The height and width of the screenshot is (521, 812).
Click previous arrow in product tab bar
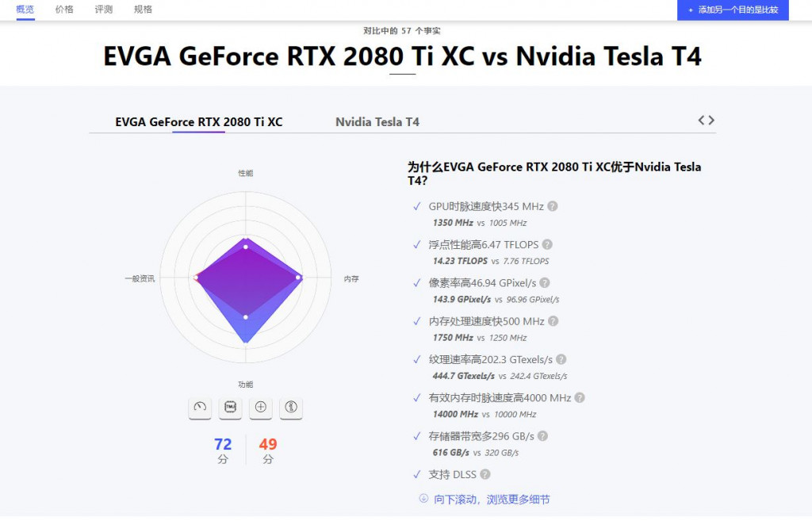(x=701, y=121)
